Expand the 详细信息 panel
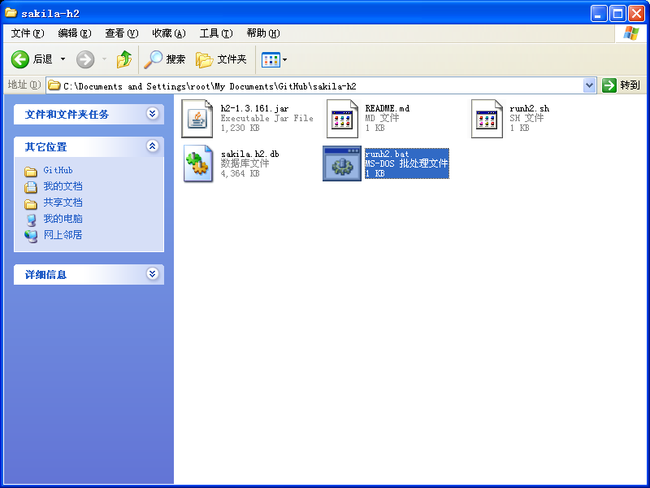650x488 pixels. coord(153,274)
